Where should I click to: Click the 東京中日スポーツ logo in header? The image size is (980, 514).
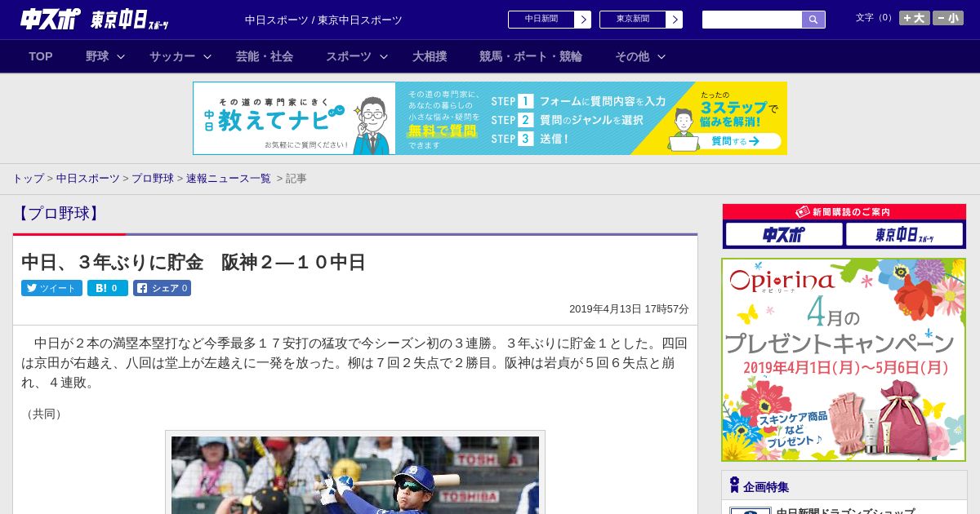click(x=130, y=20)
